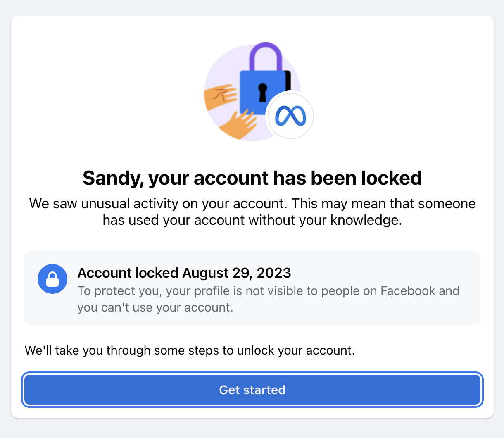Viewport: 504px width, 438px height.
Task: Click the gray page background outside the card
Action: point(252,428)
